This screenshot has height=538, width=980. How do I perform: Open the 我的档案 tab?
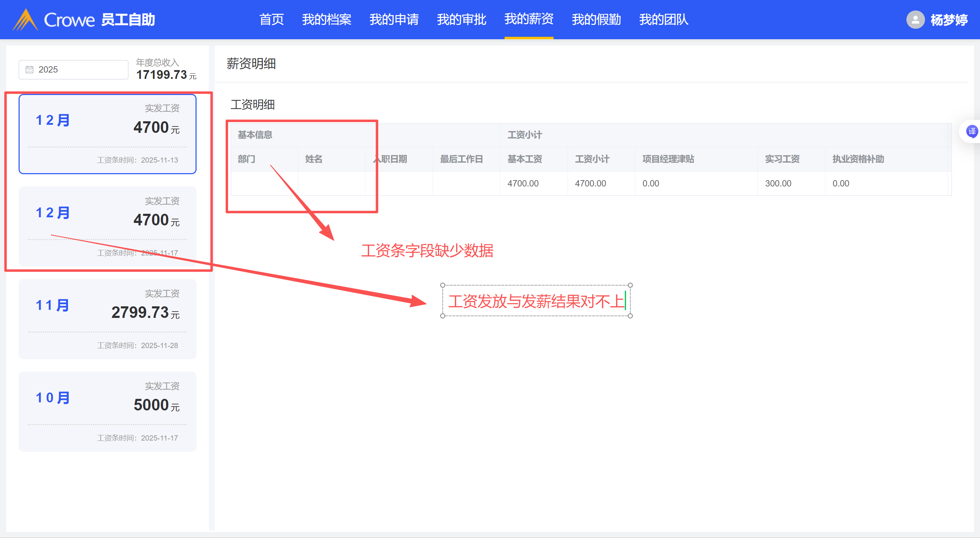pos(327,19)
